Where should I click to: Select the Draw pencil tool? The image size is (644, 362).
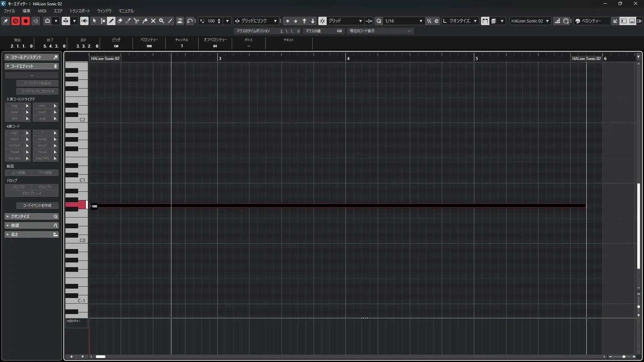tap(111, 21)
